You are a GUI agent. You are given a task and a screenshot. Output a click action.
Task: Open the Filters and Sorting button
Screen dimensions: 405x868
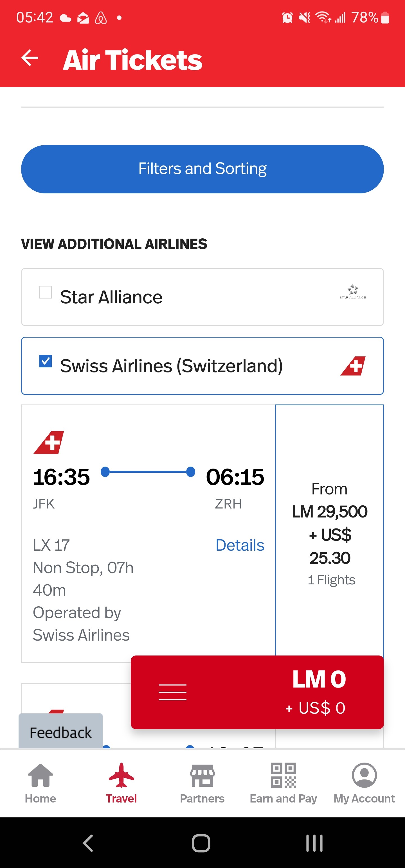pos(202,169)
